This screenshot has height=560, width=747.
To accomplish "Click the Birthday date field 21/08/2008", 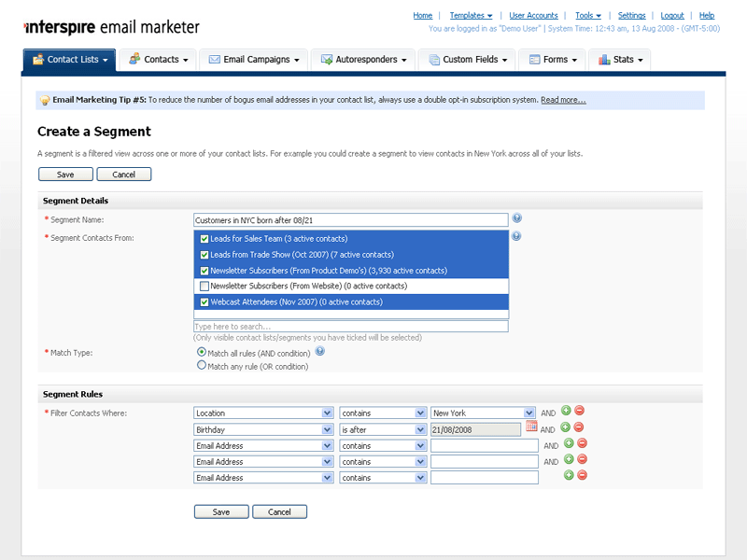I will [476, 429].
